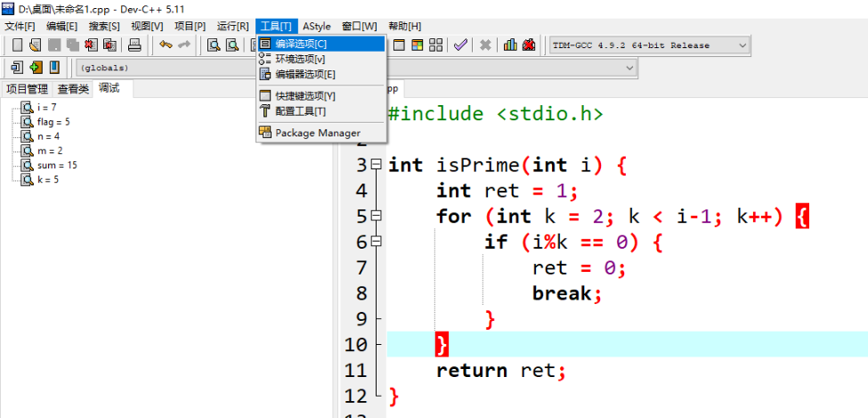Open the 项目[P] menu
This screenshot has height=418, width=868.
tap(190, 26)
